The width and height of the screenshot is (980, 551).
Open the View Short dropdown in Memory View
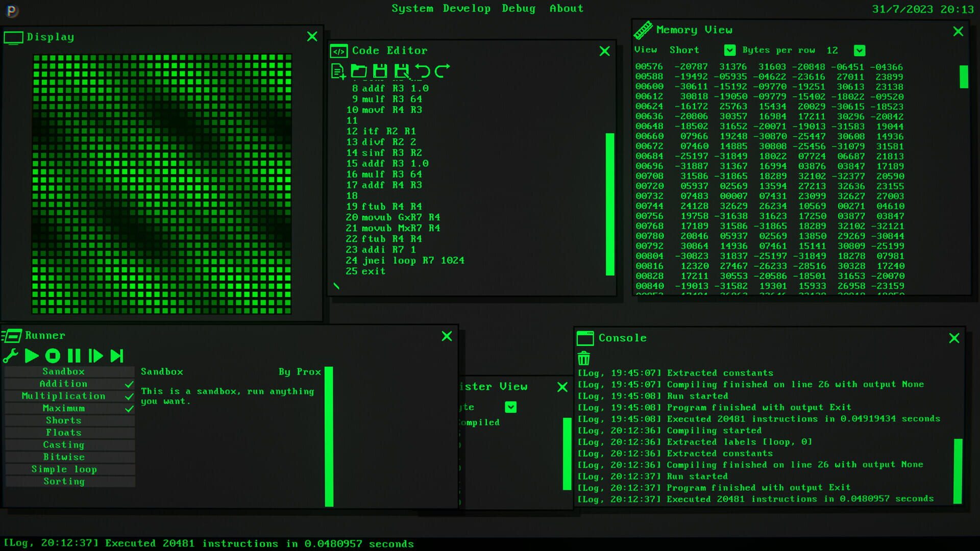[729, 50]
